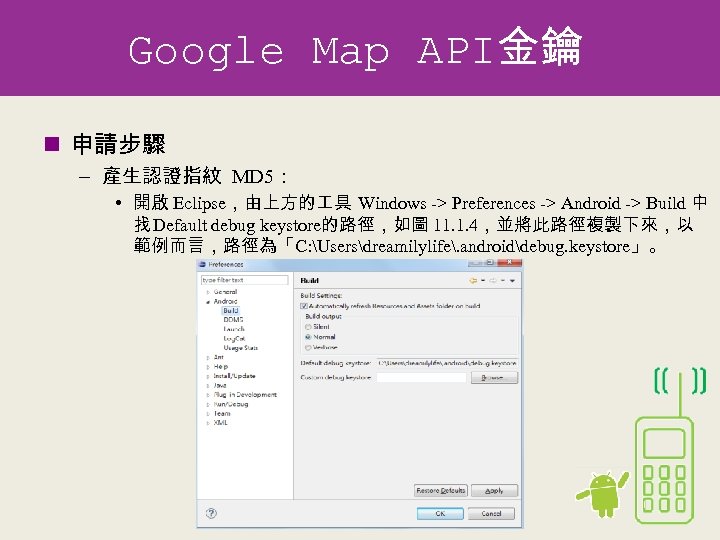
Task: Toggle automatically refresh Resources and Assets checkbox
Action: coord(304,306)
